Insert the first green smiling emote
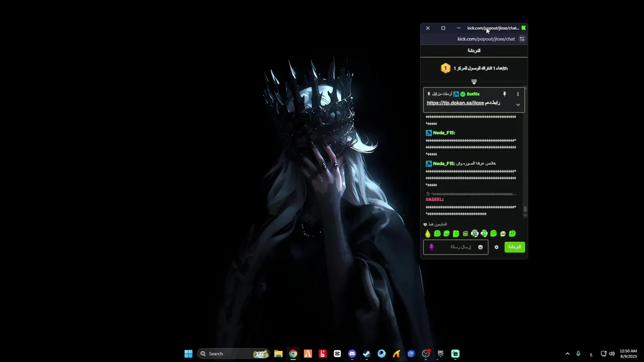The height and width of the screenshot is (362, 644). point(437,233)
